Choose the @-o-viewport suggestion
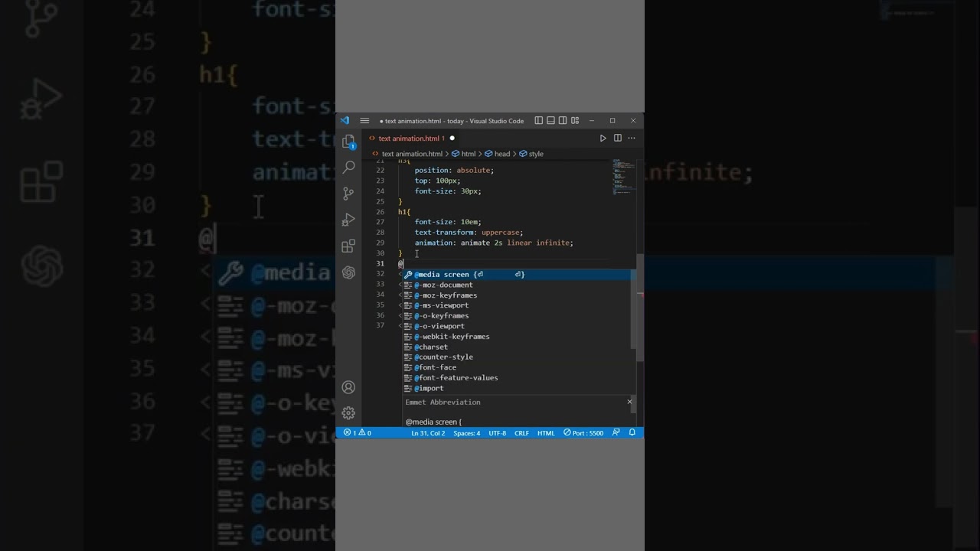 pyautogui.click(x=517, y=326)
